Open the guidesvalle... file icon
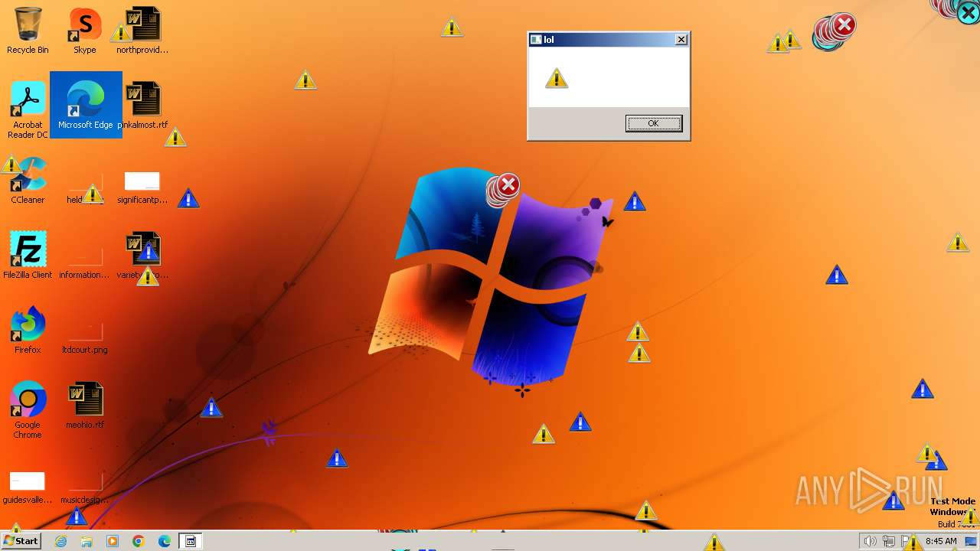Screen dimensions: 980x551 point(28,487)
